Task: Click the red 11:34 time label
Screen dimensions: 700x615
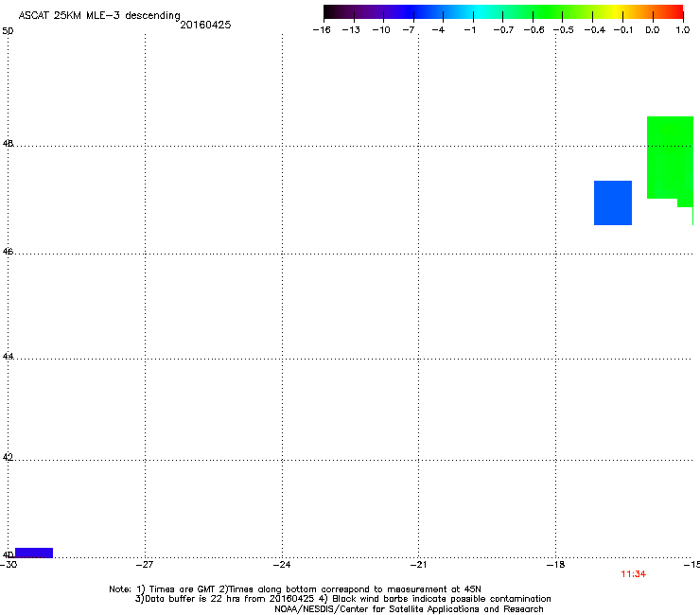Action: pyautogui.click(x=633, y=574)
